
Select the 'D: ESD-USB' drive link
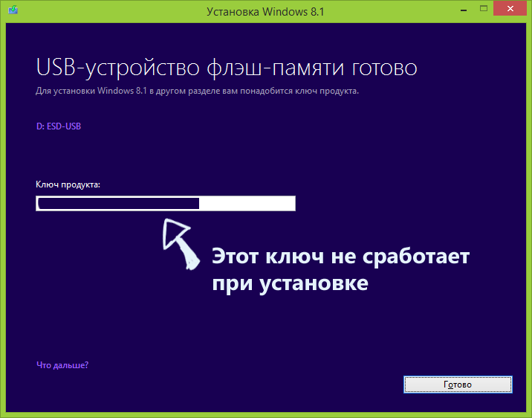[59, 126]
